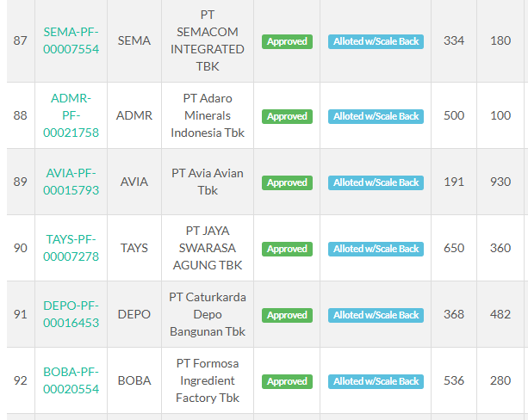The width and height of the screenshot is (528, 420).
Task: Select ticker code cell DEPO
Action: pos(134,314)
